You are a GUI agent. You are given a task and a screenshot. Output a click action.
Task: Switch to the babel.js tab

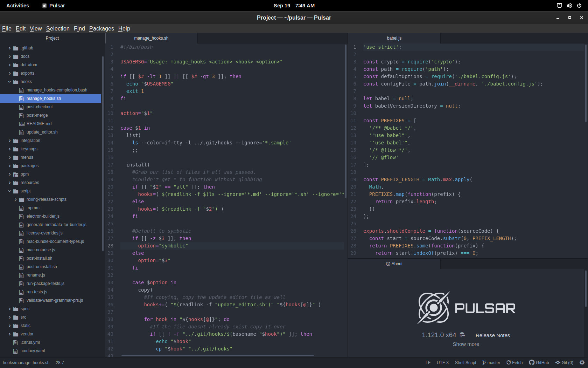pos(394,38)
